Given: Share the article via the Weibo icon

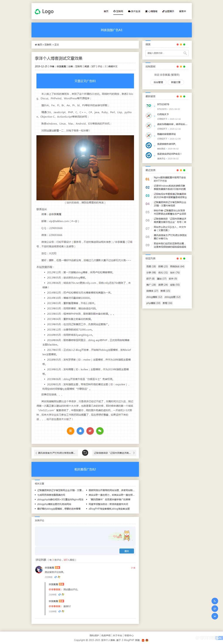Looking at the screenshot, I should (x=90, y=431).
